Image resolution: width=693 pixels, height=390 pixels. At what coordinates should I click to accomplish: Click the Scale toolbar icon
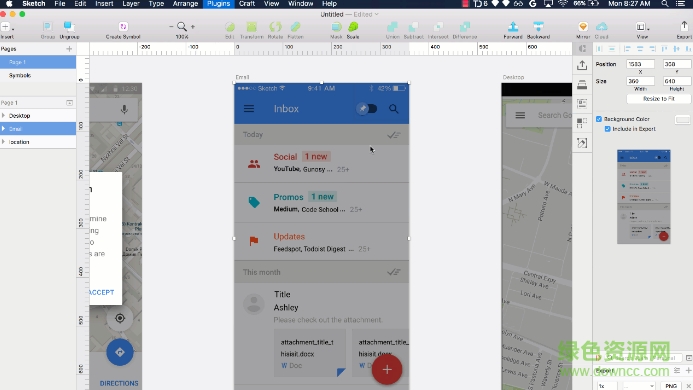coord(353,27)
